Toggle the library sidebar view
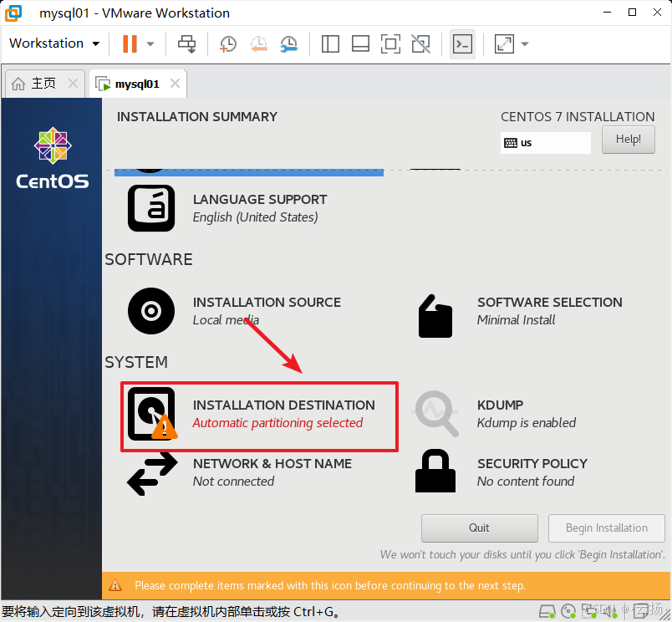The height and width of the screenshot is (622, 672). (330, 43)
